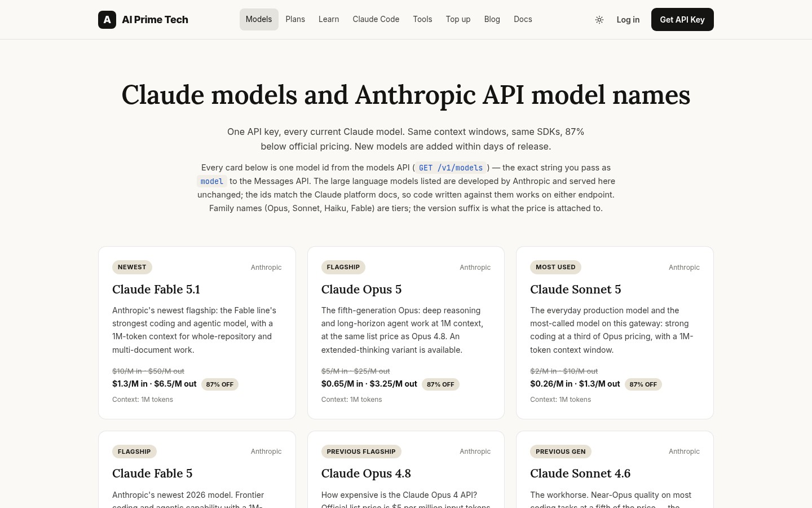Open the Claude Fable 5.1 card title
The height and width of the screenshot is (508, 812).
pos(156,290)
